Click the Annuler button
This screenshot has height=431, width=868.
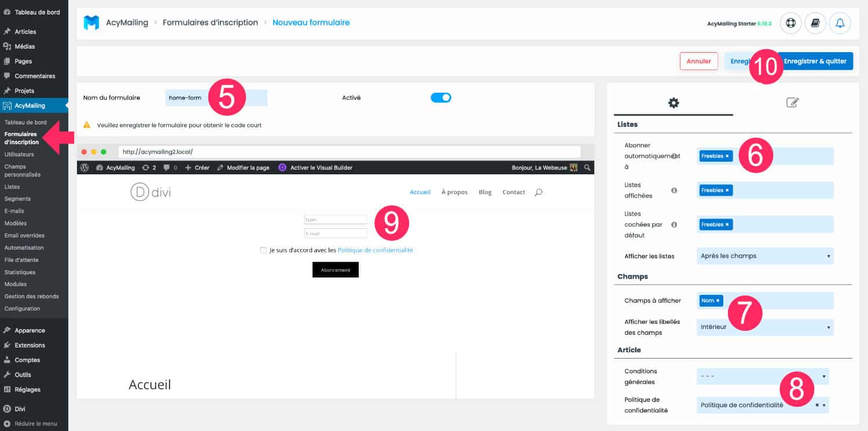point(699,61)
